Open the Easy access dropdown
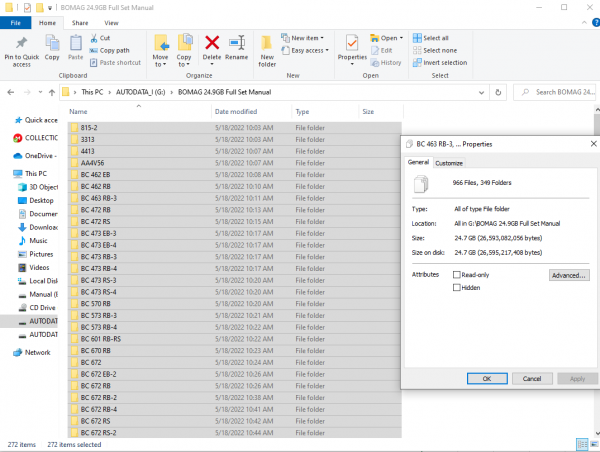600x452 pixels. pyautogui.click(x=305, y=50)
